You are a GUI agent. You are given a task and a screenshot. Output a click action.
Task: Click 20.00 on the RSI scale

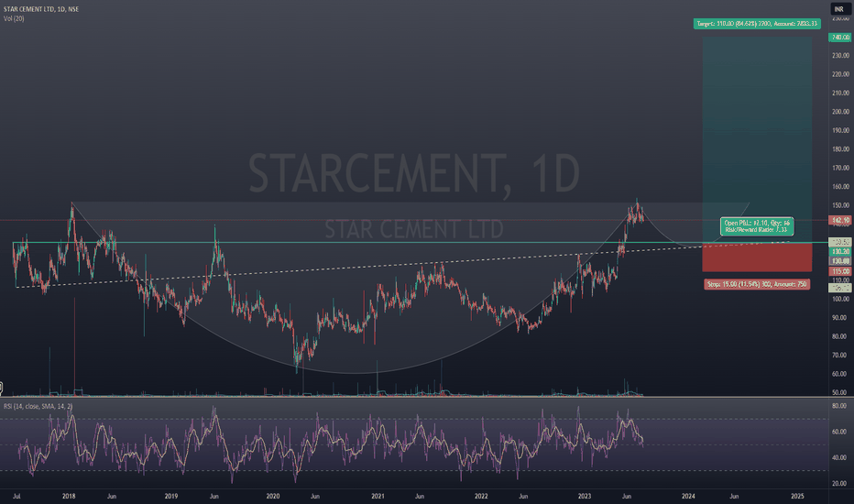pos(839,483)
